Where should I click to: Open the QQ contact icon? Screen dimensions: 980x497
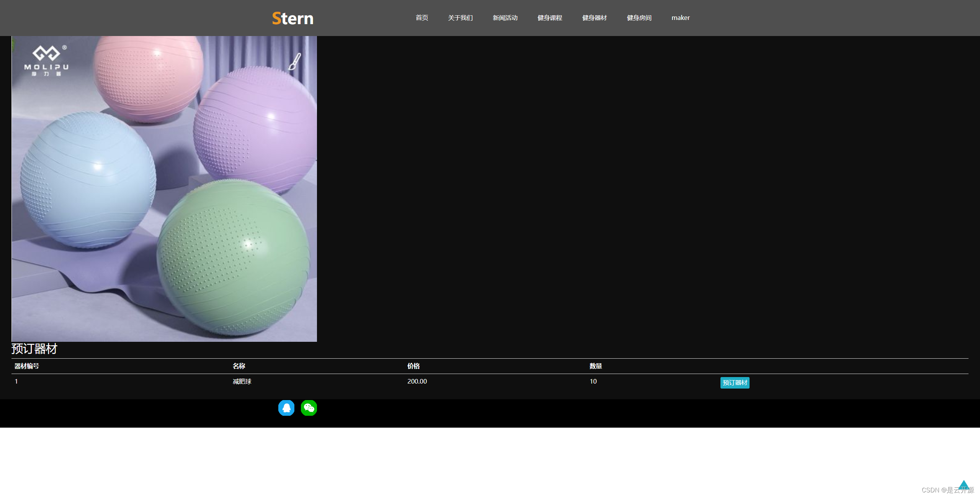(286, 408)
